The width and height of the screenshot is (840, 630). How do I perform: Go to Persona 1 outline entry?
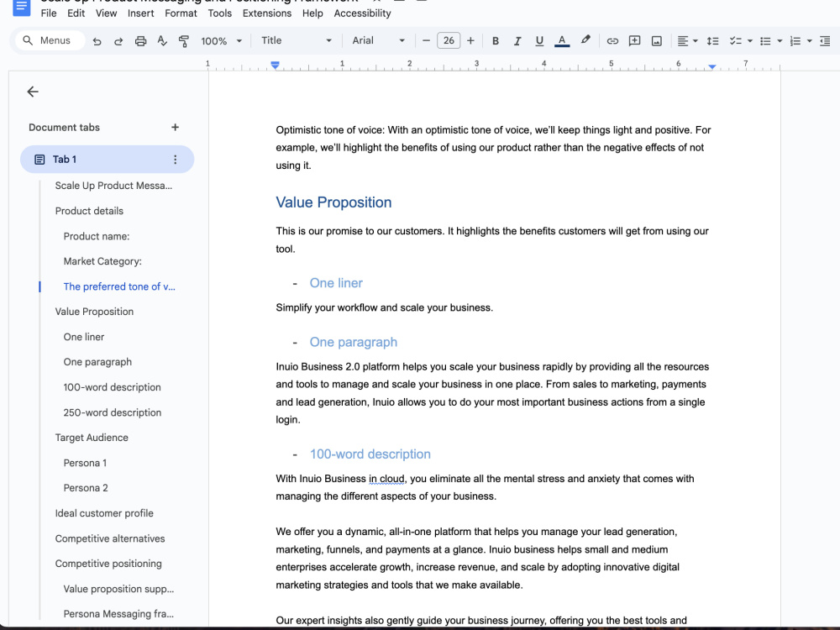pyautogui.click(x=85, y=463)
